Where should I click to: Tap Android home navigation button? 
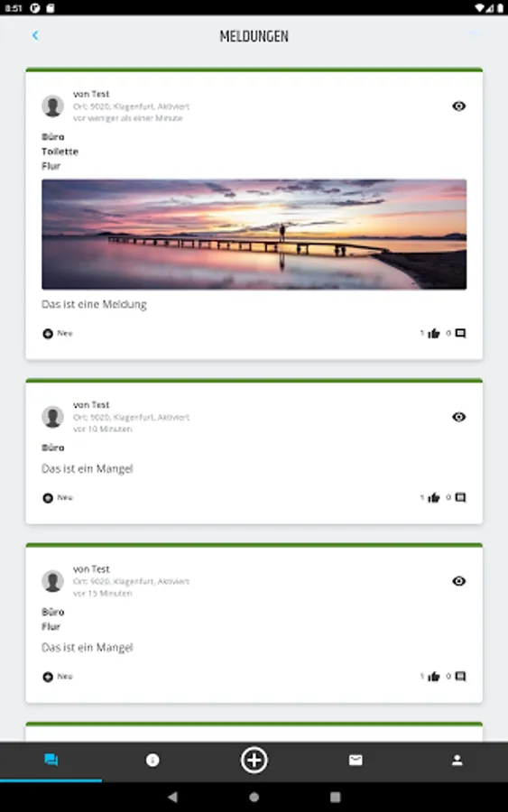click(x=254, y=797)
